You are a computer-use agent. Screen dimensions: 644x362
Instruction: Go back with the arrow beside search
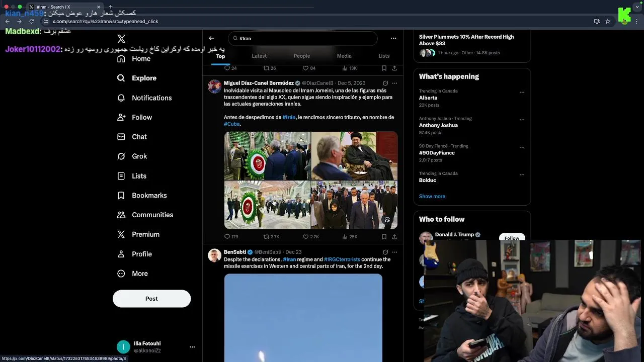coord(211,38)
